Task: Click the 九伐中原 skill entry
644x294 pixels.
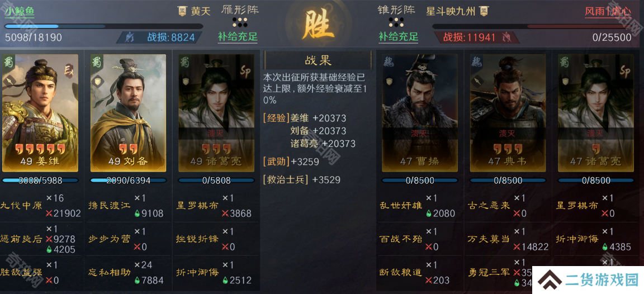Action: coord(21,205)
